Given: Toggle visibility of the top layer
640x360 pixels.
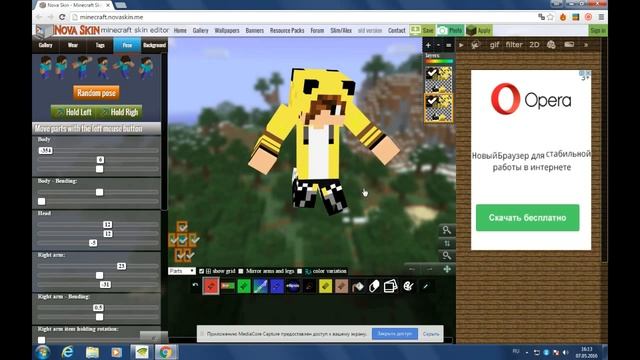Looking at the screenshot, I should click(431, 73).
